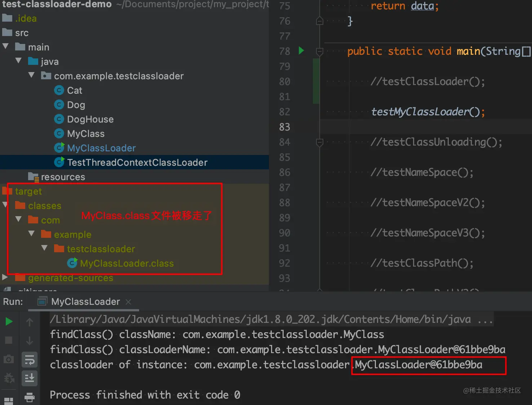
Task: Click the findClass() className console line
Action: coord(217,334)
